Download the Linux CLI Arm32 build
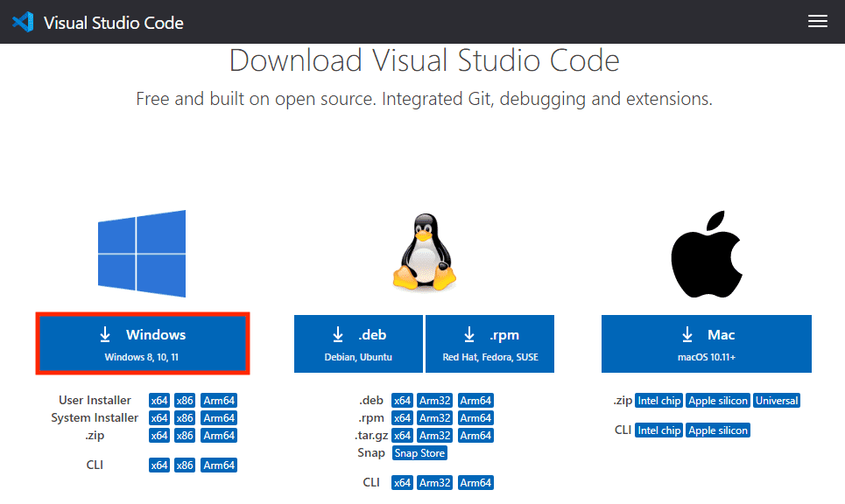Viewport: 845px width, 504px height. pos(435,483)
